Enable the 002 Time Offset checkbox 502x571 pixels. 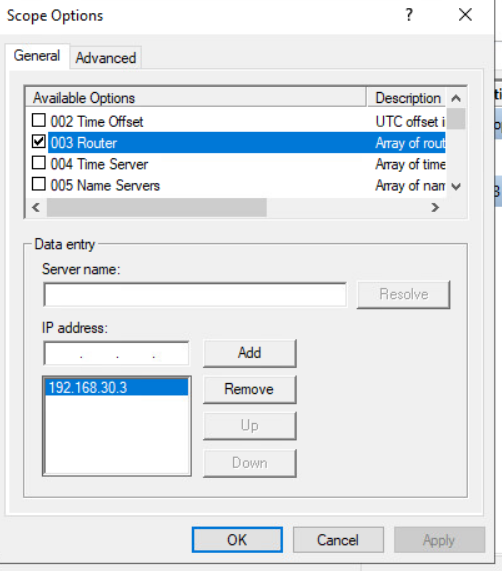point(39,120)
